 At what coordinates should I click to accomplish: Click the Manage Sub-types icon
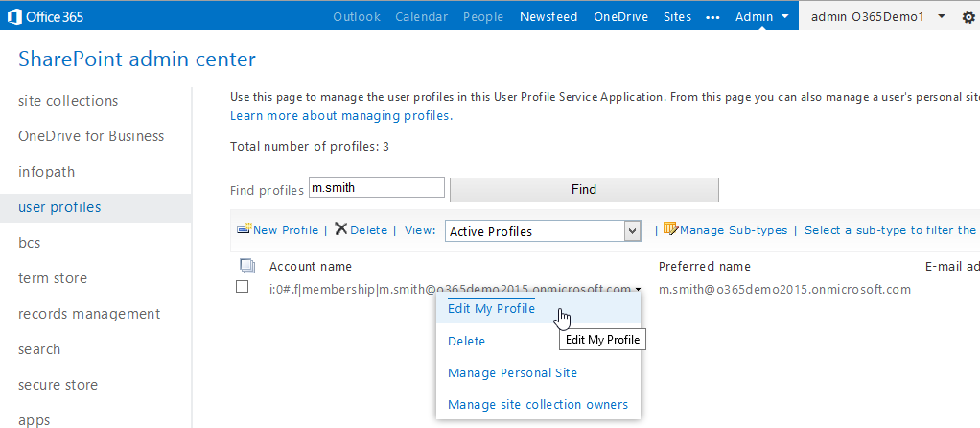[x=670, y=229]
